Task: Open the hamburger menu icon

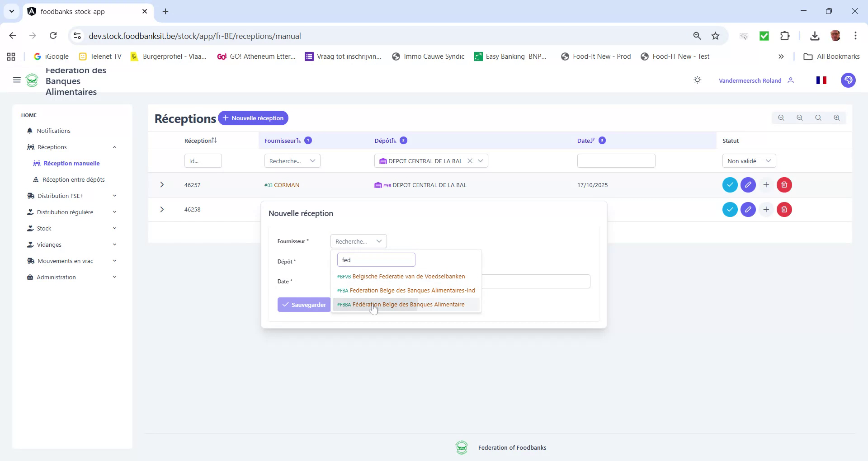Action: point(16,80)
